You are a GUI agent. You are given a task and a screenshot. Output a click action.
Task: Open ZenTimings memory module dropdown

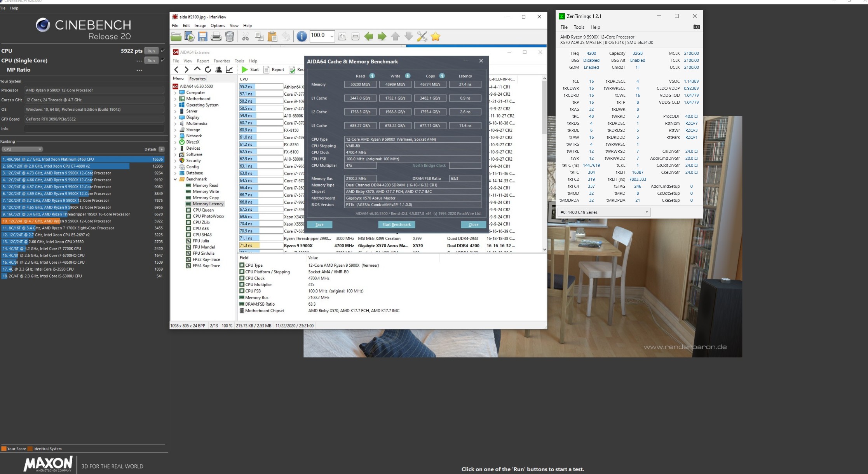pos(604,212)
